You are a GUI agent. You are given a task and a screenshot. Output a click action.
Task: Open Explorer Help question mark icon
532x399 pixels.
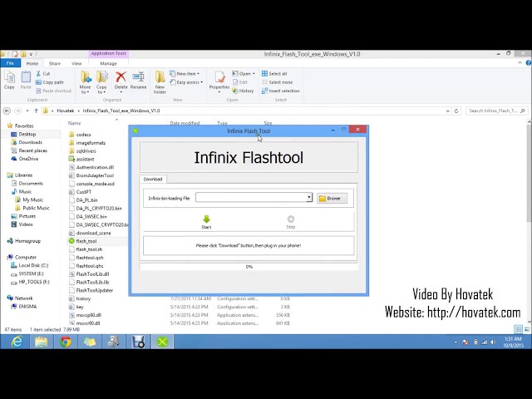tap(529, 63)
